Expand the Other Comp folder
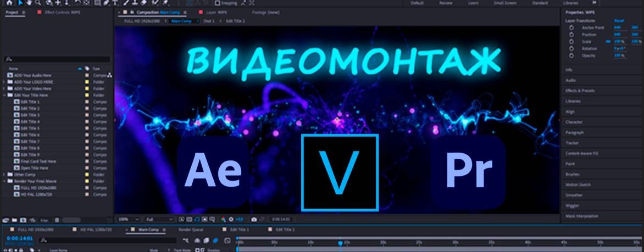The image size is (644, 252). [4, 175]
